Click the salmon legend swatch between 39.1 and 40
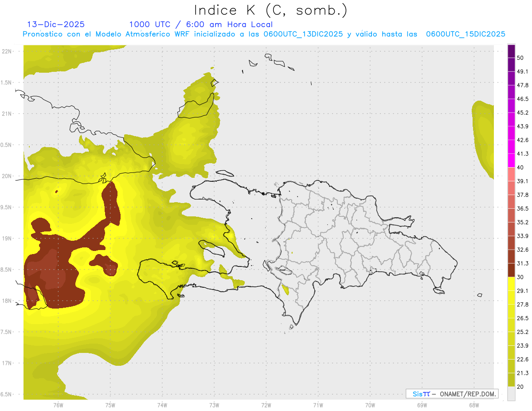Screen dimensions: 532x411 coord(512,174)
